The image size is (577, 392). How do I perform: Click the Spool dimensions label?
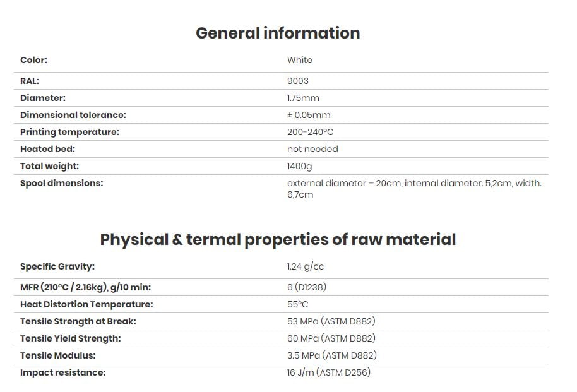(61, 183)
